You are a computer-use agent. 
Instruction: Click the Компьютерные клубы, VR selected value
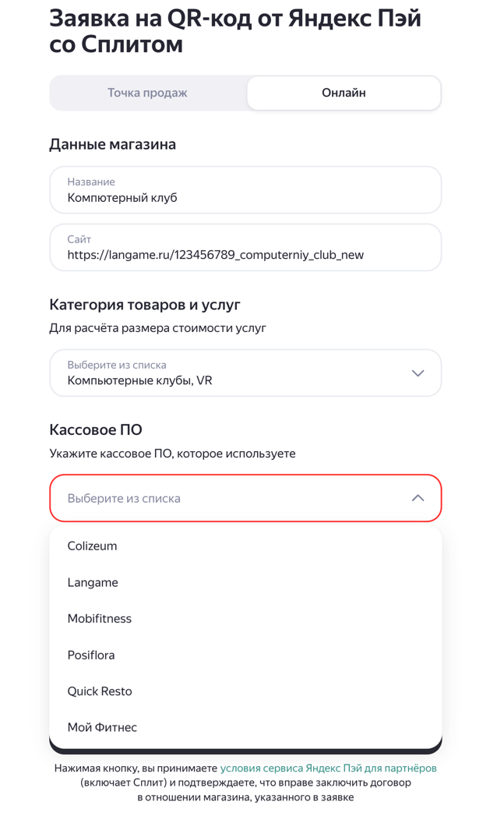pyautogui.click(x=139, y=381)
